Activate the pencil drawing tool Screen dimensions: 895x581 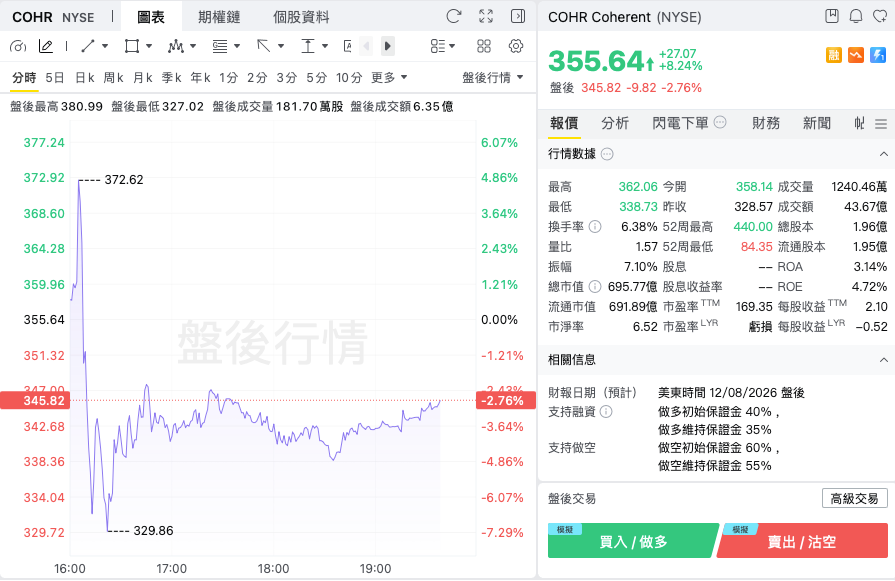(46, 46)
